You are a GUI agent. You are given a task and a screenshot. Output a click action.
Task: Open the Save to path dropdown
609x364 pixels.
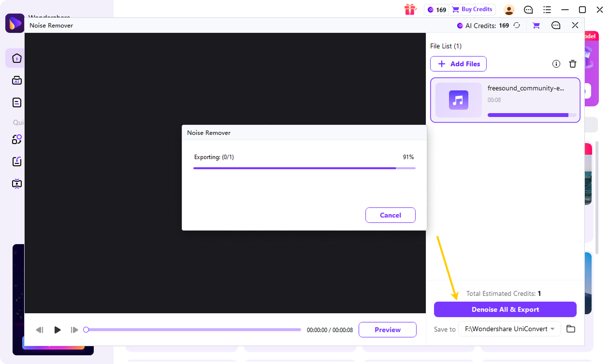[x=509, y=329]
